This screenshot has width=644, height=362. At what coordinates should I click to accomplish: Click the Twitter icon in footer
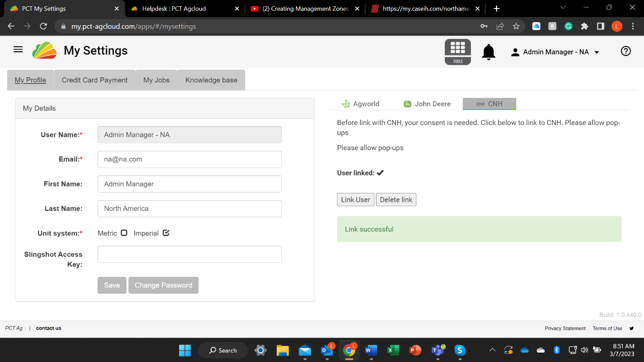tap(631, 328)
